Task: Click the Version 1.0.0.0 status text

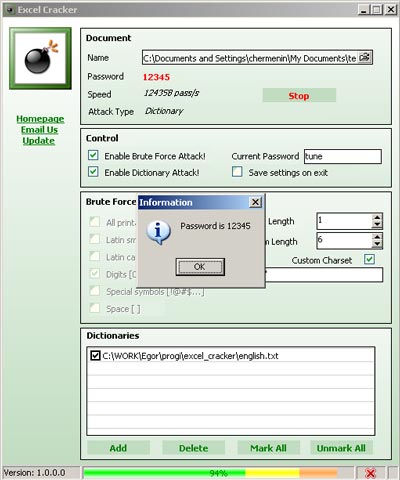Action: click(35, 473)
